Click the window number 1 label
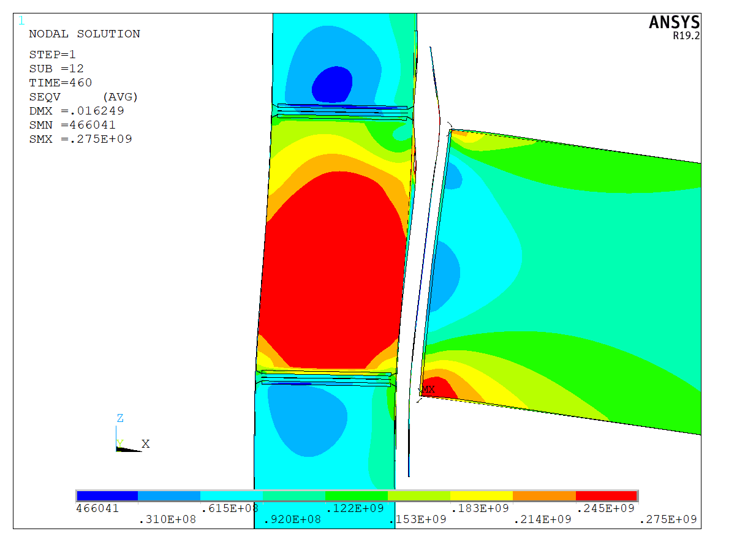This screenshot has height=542, width=756. click(22, 21)
